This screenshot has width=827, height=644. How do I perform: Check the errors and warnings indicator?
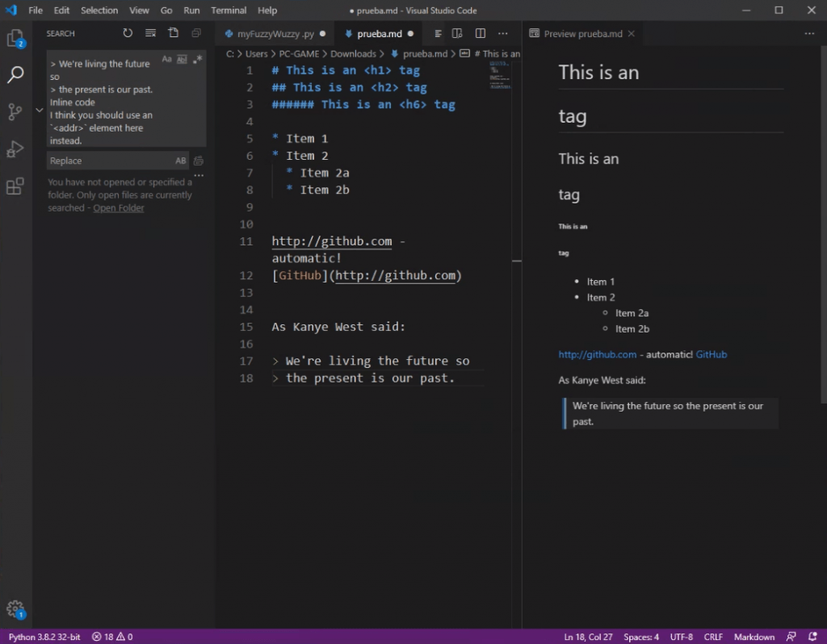click(111, 637)
